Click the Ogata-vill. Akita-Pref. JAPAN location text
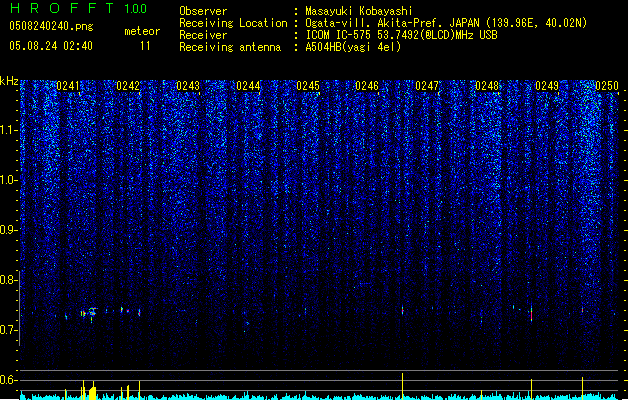 [446, 23]
